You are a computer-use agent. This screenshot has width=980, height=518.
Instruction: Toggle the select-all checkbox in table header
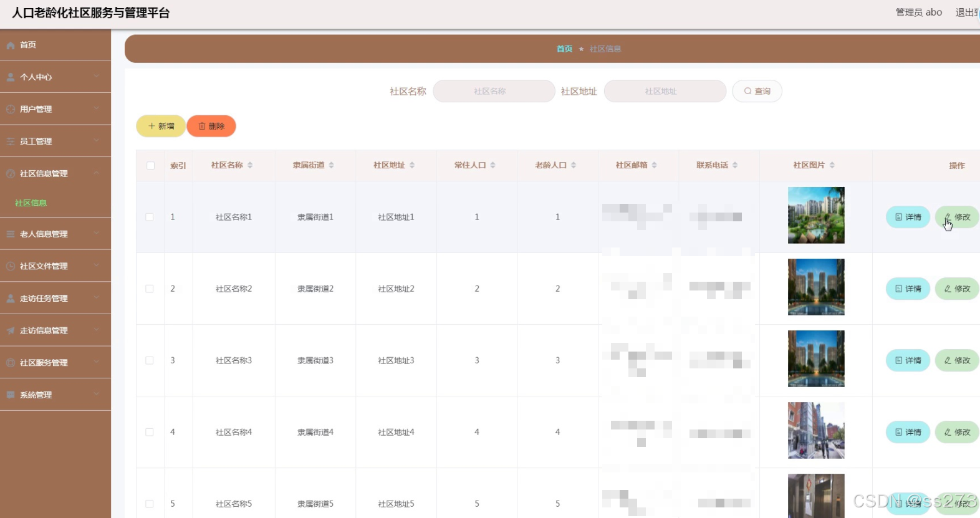pos(150,166)
